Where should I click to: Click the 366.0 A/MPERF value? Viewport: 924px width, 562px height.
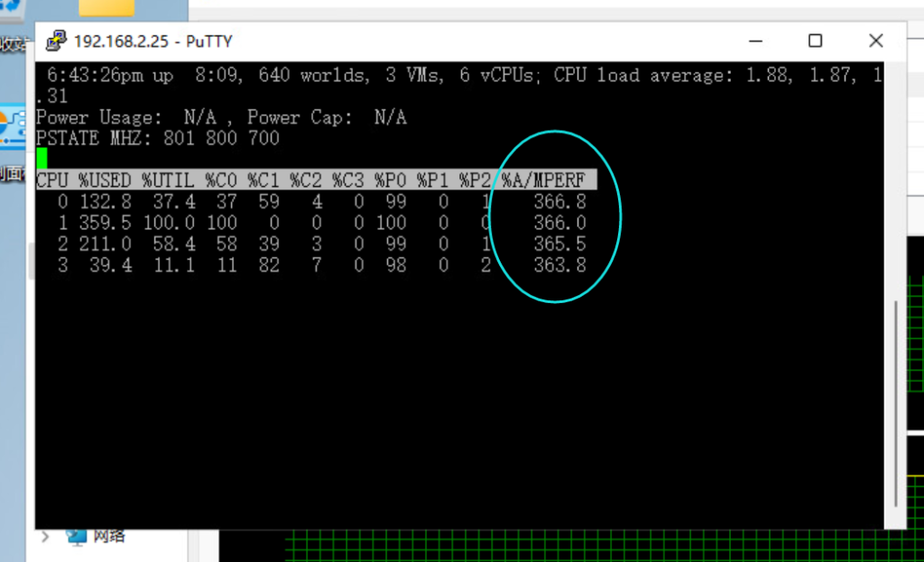pyautogui.click(x=559, y=224)
